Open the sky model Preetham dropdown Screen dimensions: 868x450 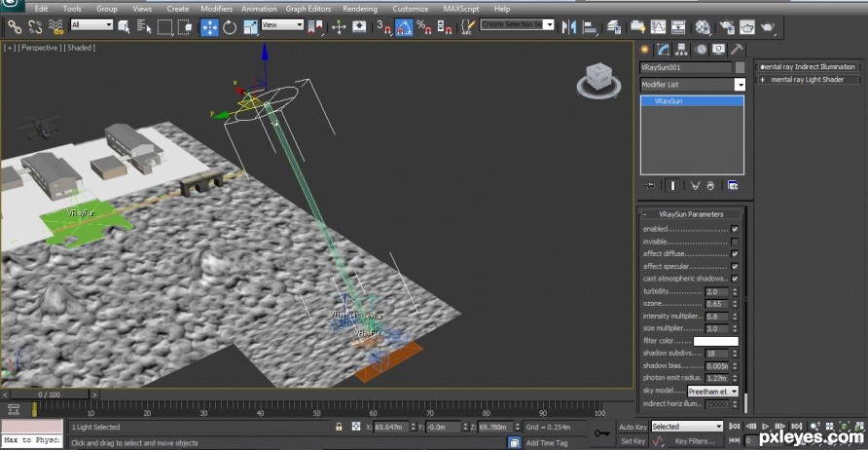[x=713, y=392]
